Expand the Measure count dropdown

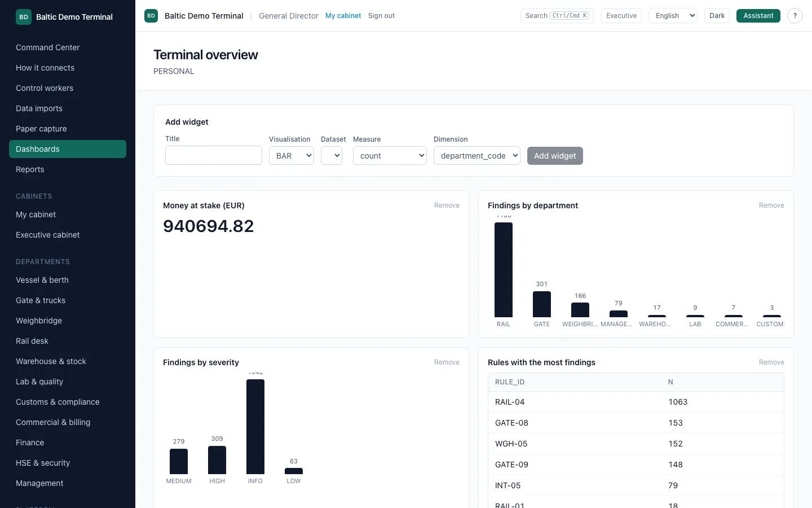[390, 156]
